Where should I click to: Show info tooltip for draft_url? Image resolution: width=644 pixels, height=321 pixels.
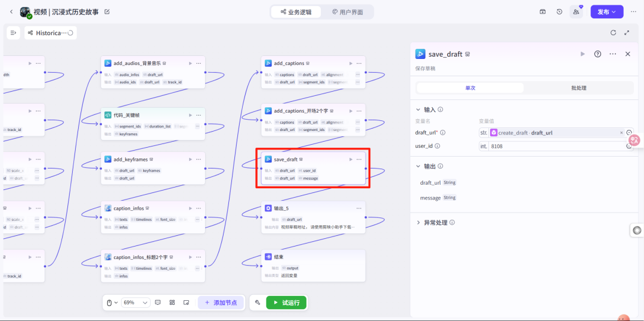coord(442,133)
